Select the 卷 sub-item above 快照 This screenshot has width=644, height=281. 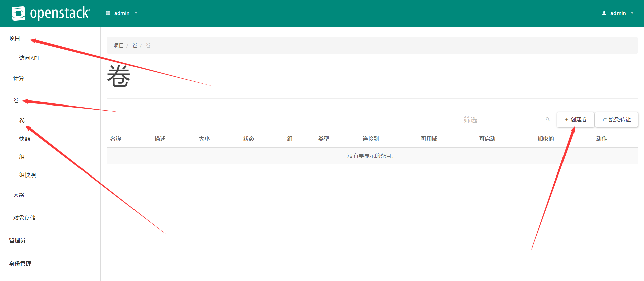pyautogui.click(x=22, y=121)
